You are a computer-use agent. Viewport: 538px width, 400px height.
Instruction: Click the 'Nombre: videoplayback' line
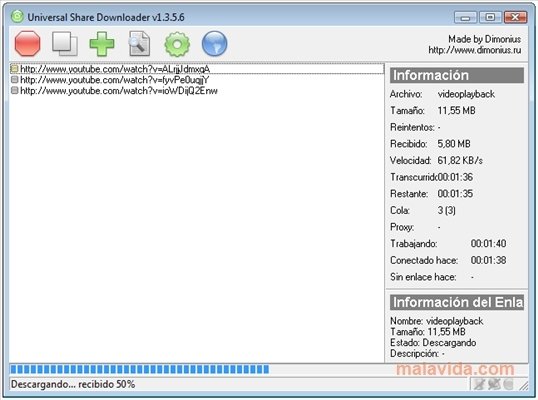[436, 321]
